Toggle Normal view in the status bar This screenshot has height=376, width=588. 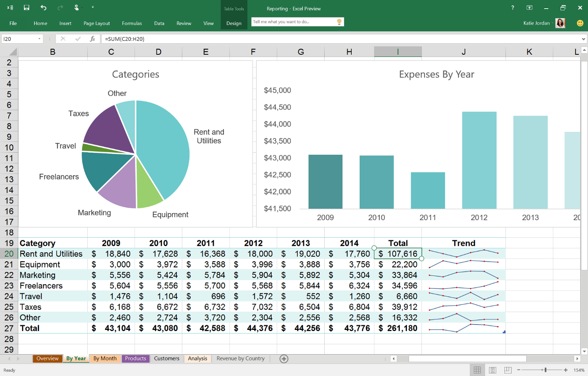coord(477,369)
